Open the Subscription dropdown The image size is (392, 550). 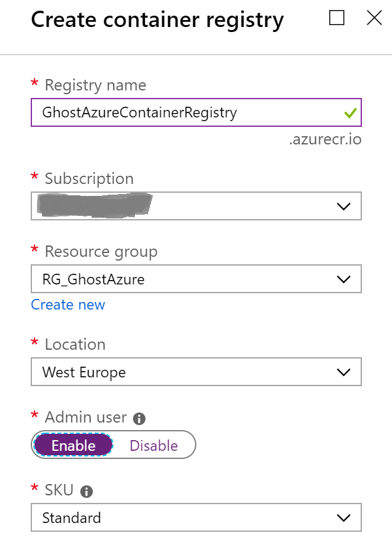coord(196,206)
